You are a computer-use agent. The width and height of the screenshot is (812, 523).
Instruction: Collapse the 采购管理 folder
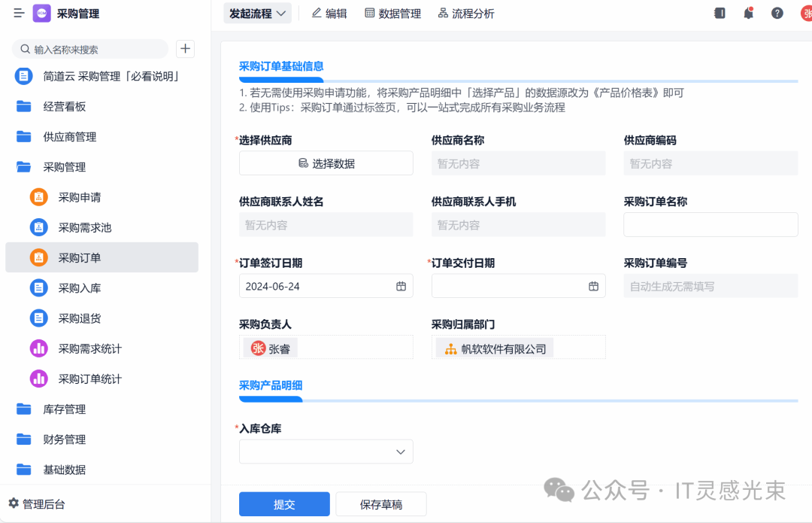pos(64,167)
